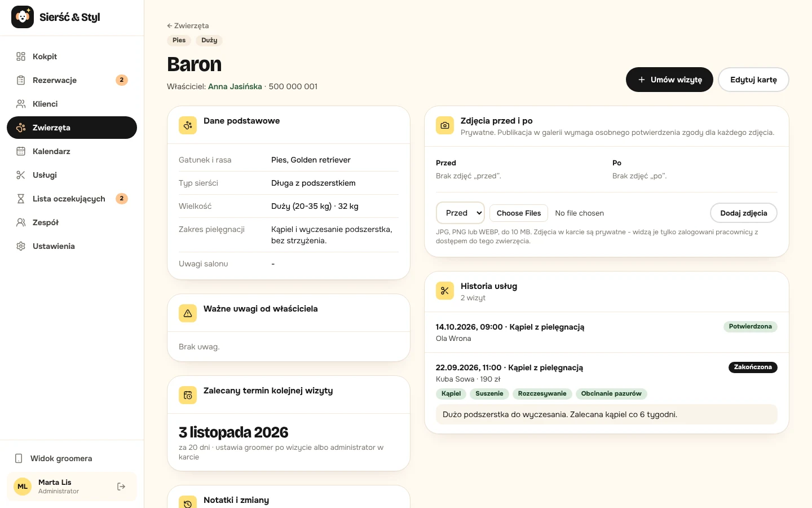The image size is (812, 508).
Task: Click the warning triangle icon in Ważne uwagi
Action: [188, 313]
